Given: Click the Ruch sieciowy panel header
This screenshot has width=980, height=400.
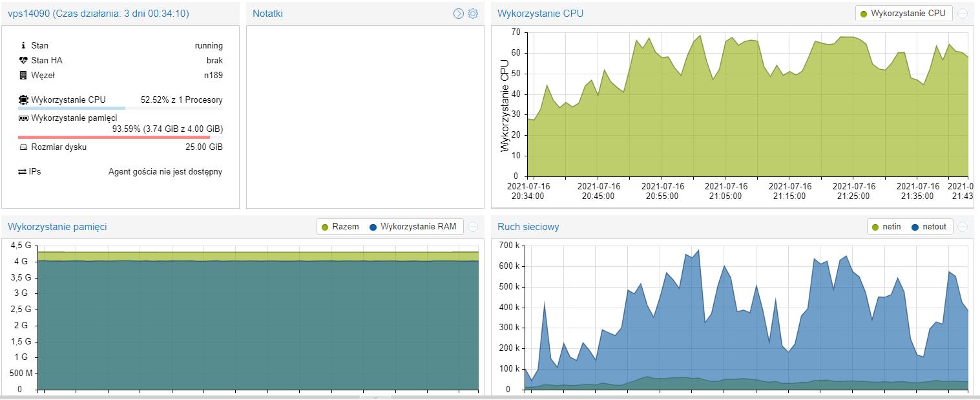Looking at the screenshot, I should [528, 227].
